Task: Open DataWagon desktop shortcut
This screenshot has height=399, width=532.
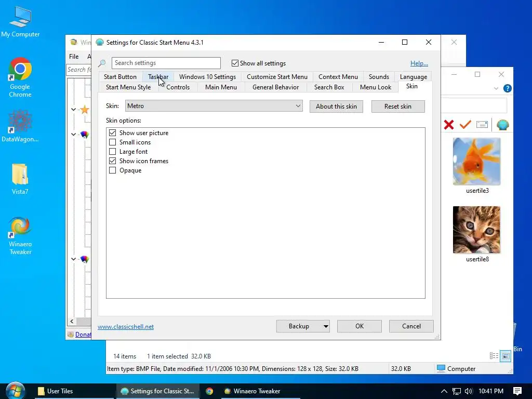Action: (x=20, y=126)
